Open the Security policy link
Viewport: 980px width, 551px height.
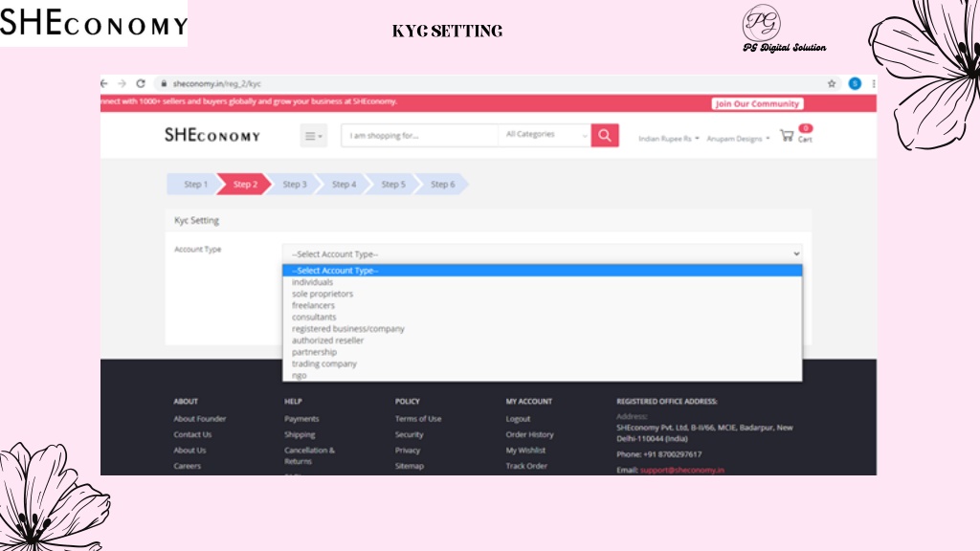pos(410,435)
